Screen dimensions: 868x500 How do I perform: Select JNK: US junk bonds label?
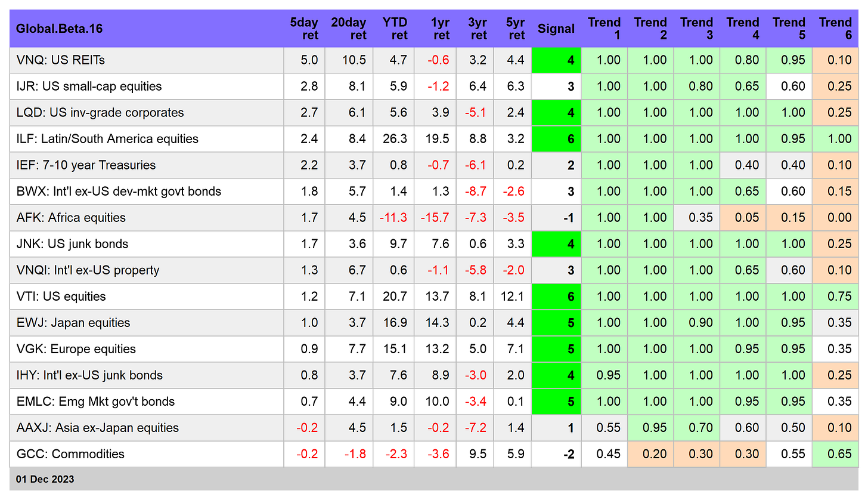[72, 244]
